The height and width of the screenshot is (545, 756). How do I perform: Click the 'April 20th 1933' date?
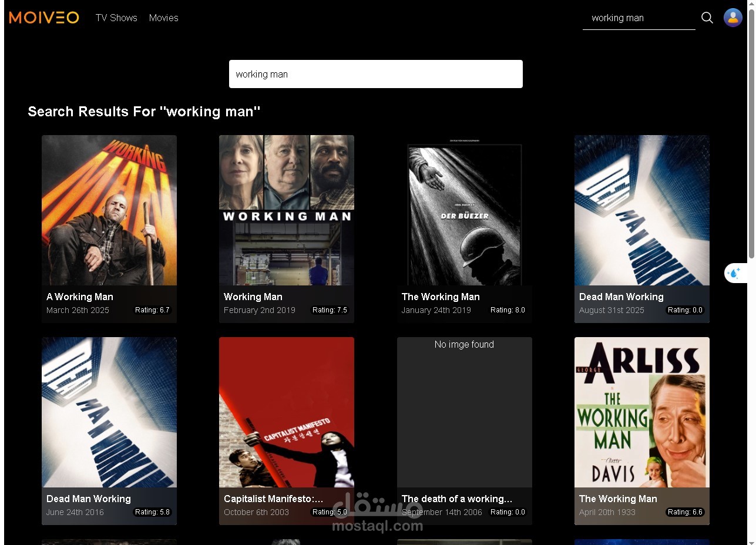tap(607, 512)
